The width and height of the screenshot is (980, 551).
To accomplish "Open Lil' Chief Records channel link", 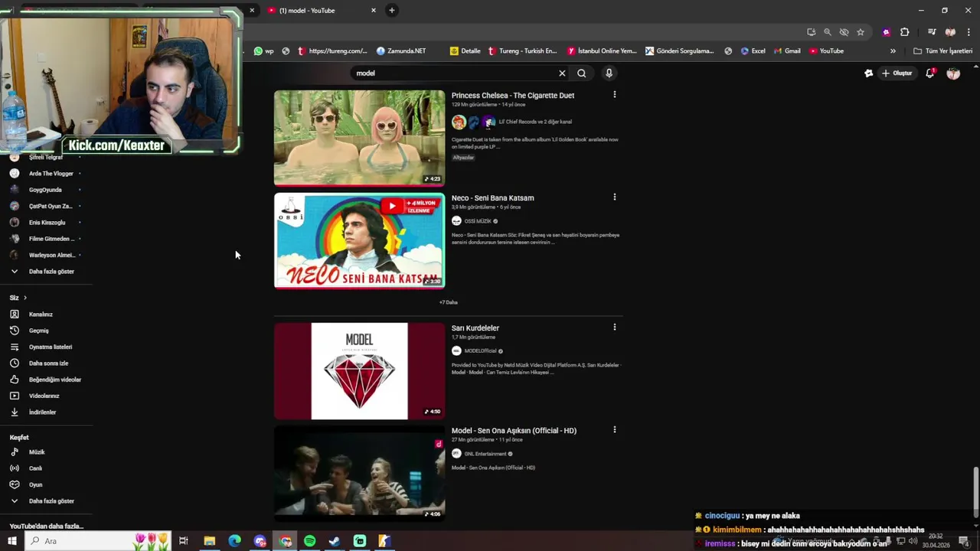I will coord(535,122).
